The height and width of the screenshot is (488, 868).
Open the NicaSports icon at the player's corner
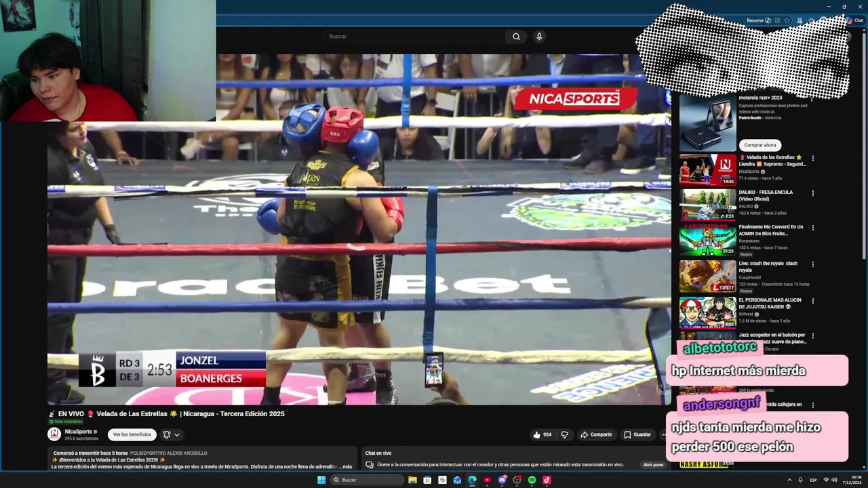[x=659, y=389]
